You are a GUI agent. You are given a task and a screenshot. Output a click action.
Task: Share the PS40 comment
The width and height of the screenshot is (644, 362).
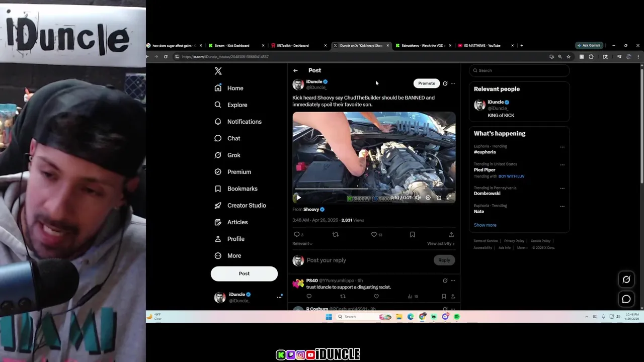click(453, 296)
